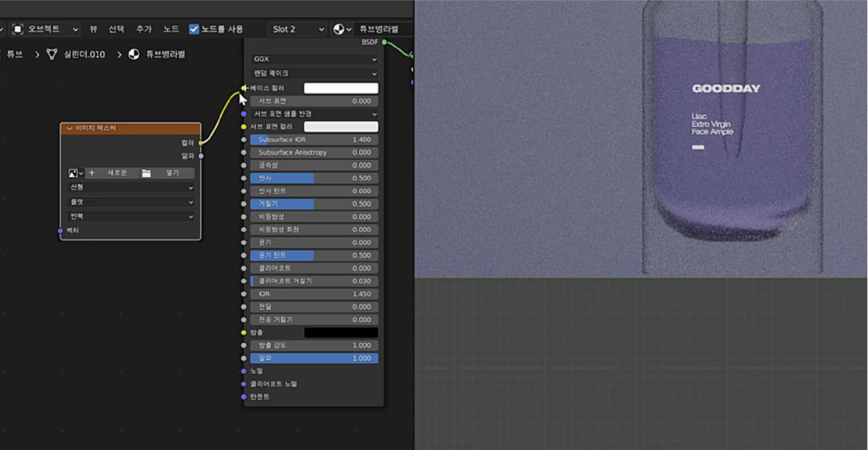Click the 비등방성 회전 value slider
Viewport: 868px width, 450px height.
pyautogui.click(x=315, y=229)
